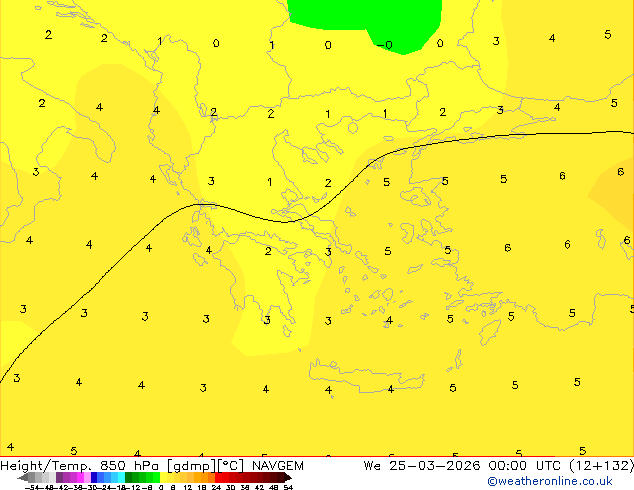Click the 54 label on the color scale
This screenshot has height=490, width=634.
[x=287, y=487]
